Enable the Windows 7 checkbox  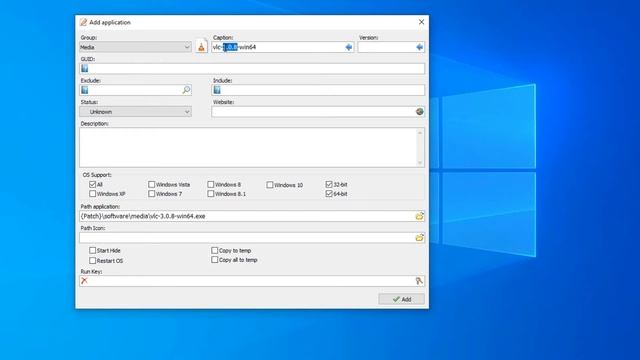click(152, 194)
